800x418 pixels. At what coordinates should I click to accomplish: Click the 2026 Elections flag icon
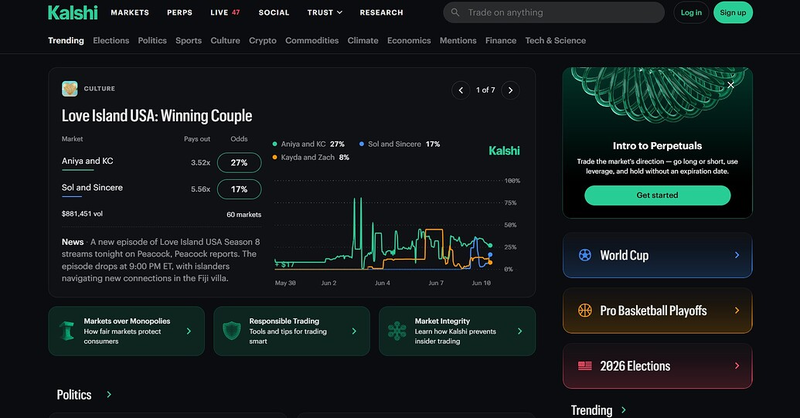[x=585, y=365]
